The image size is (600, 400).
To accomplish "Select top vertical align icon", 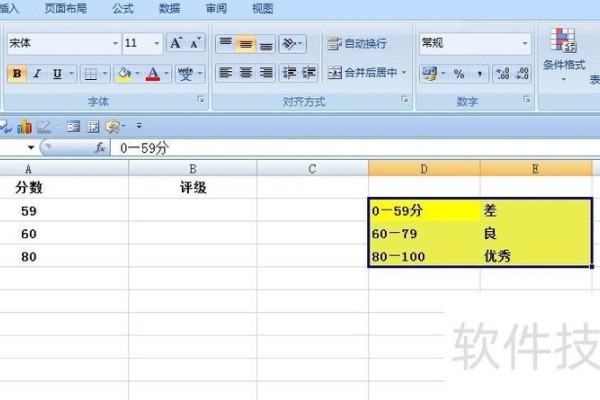I will 225,43.
